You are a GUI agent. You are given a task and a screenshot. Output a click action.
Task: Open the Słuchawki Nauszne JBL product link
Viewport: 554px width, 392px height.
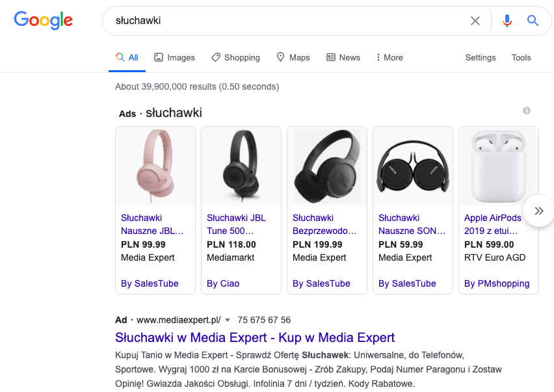[152, 224]
